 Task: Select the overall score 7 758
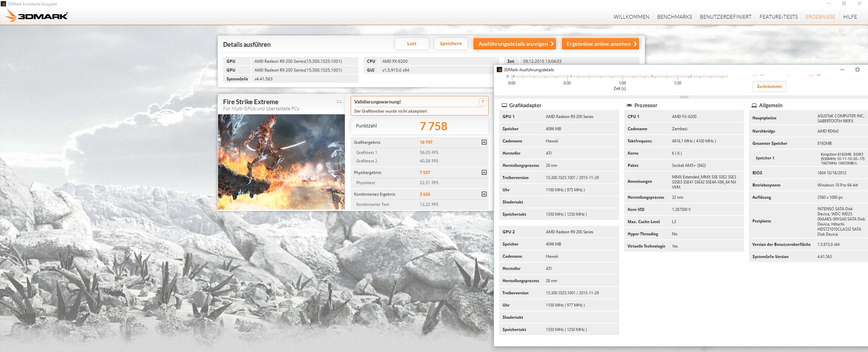tap(433, 126)
